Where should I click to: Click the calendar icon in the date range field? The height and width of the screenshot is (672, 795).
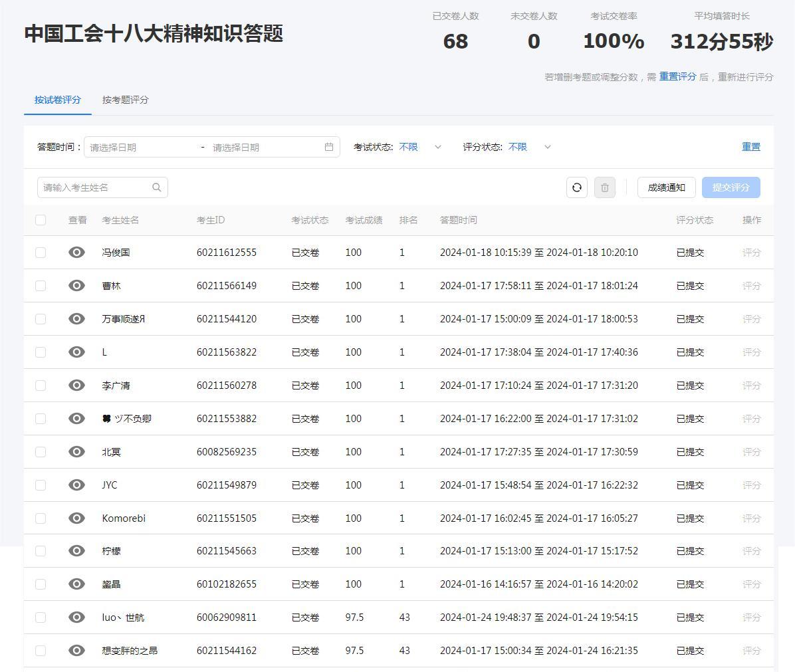click(x=328, y=147)
